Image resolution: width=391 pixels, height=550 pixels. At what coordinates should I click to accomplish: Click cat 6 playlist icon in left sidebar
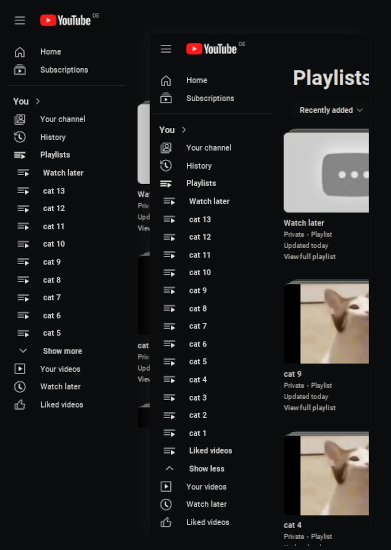pos(23,315)
